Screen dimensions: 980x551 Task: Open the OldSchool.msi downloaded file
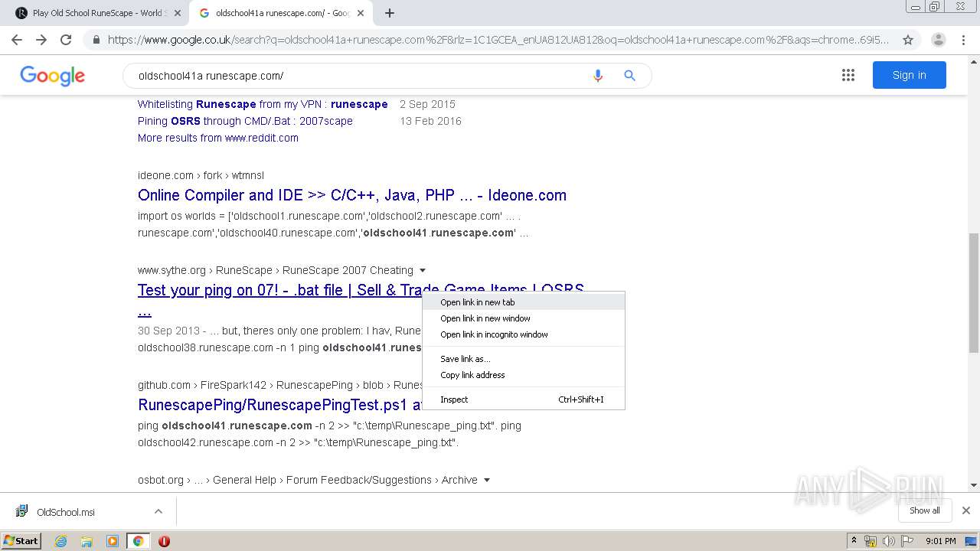[66, 512]
